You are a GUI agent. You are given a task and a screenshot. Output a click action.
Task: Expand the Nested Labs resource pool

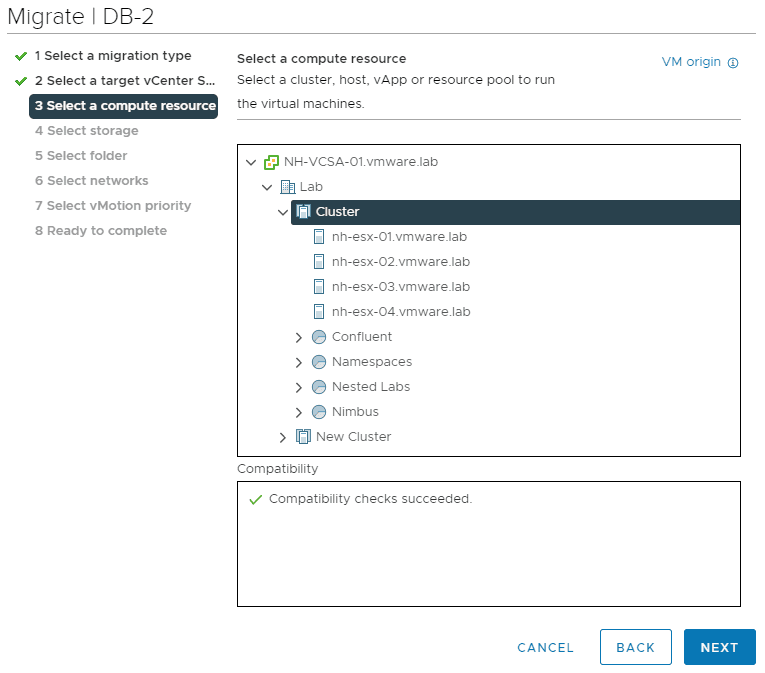click(x=299, y=387)
